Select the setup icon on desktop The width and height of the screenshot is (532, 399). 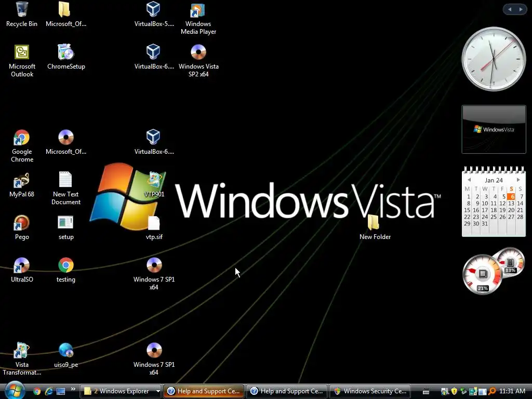[x=66, y=228]
